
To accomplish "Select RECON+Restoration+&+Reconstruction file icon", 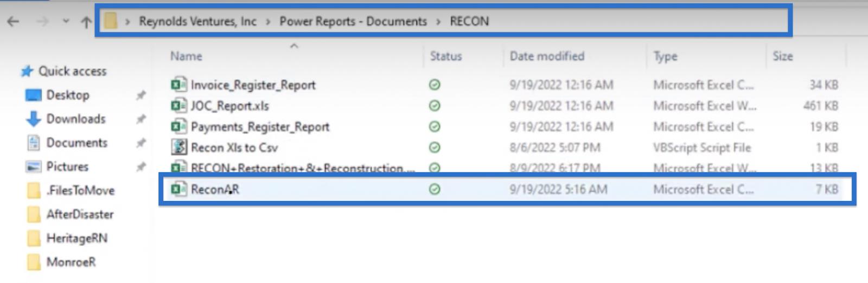I will (x=178, y=168).
